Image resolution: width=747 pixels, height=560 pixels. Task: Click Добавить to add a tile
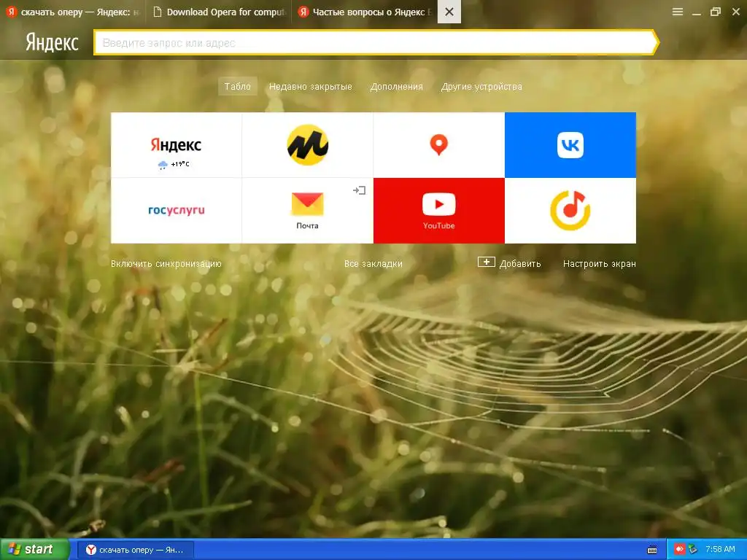[x=509, y=263]
